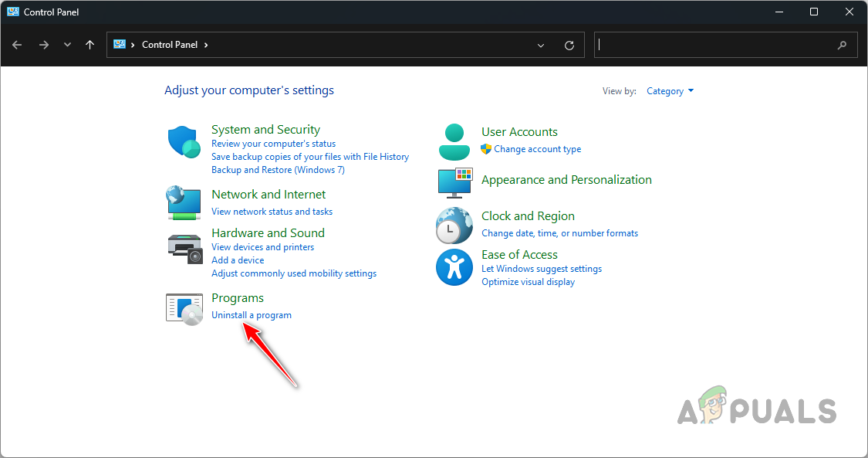
Task: Open Programs using its icon
Action: pyautogui.click(x=184, y=307)
